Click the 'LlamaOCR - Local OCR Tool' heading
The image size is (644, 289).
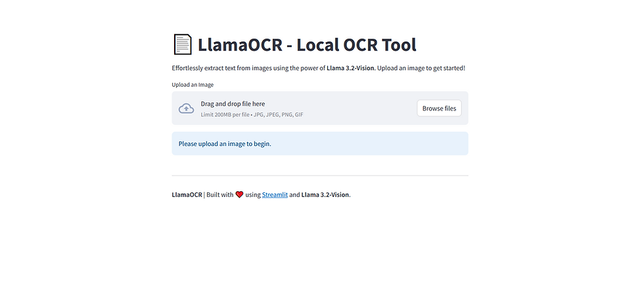click(307, 45)
